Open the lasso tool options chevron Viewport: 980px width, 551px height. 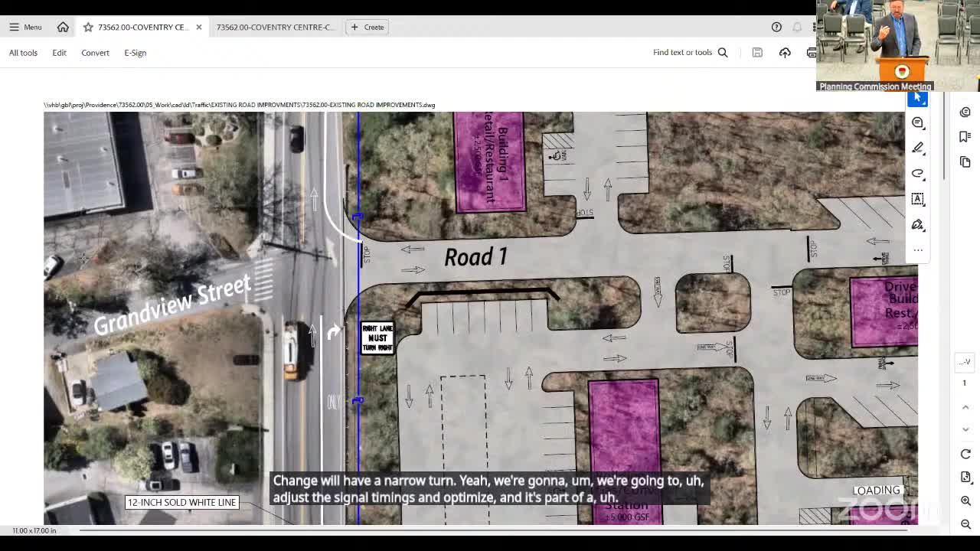(x=924, y=178)
